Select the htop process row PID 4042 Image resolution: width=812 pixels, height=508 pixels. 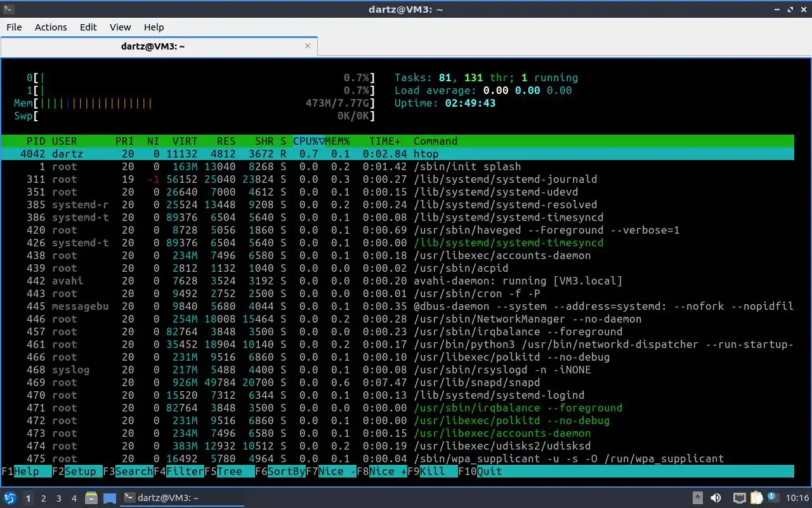tap(398, 154)
